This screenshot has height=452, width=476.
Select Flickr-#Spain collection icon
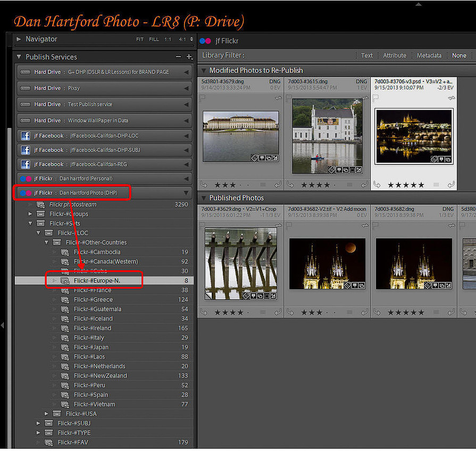click(65, 395)
